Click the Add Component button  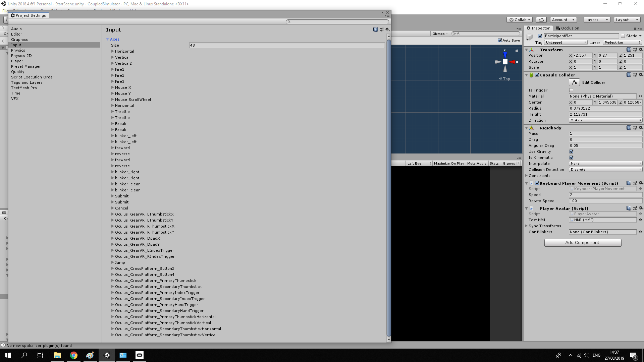[583, 243]
